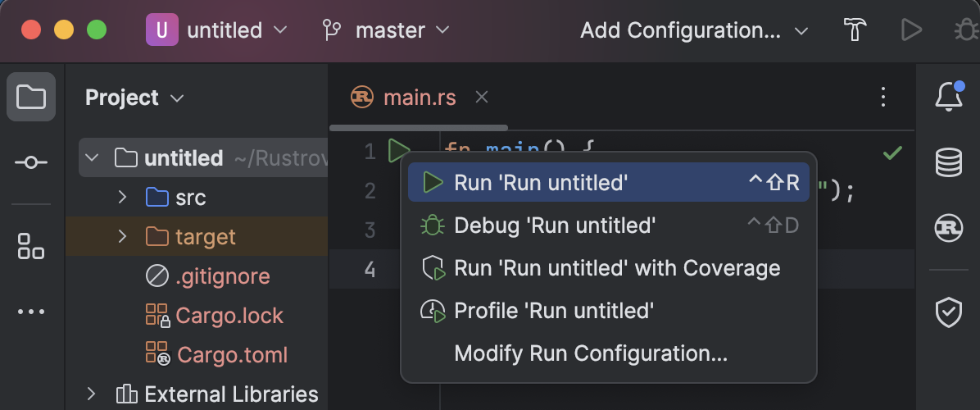The height and width of the screenshot is (410, 980).
Task: Select .gitignore in the project tree
Action: tap(197, 276)
